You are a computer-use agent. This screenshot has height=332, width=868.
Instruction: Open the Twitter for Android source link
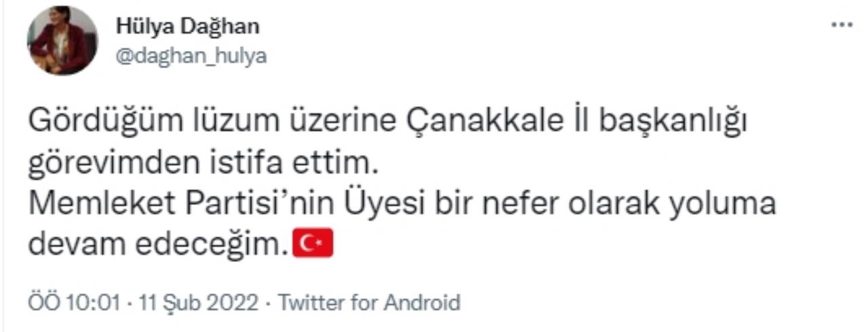click(x=370, y=301)
